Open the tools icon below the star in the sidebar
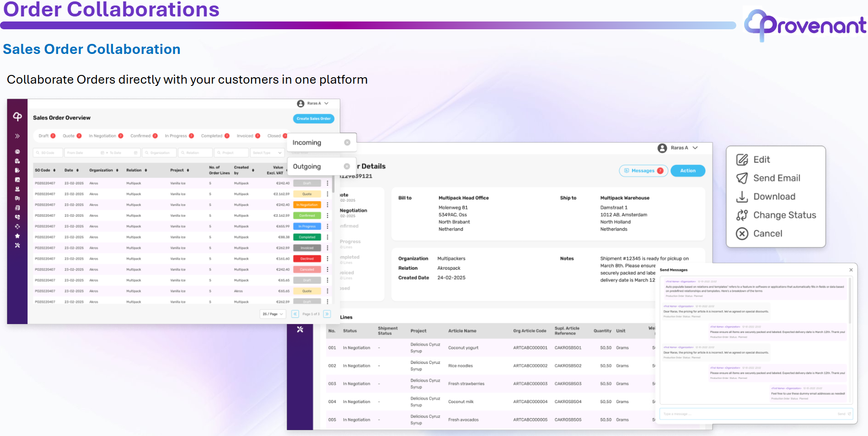The image size is (868, 436). 17,245
